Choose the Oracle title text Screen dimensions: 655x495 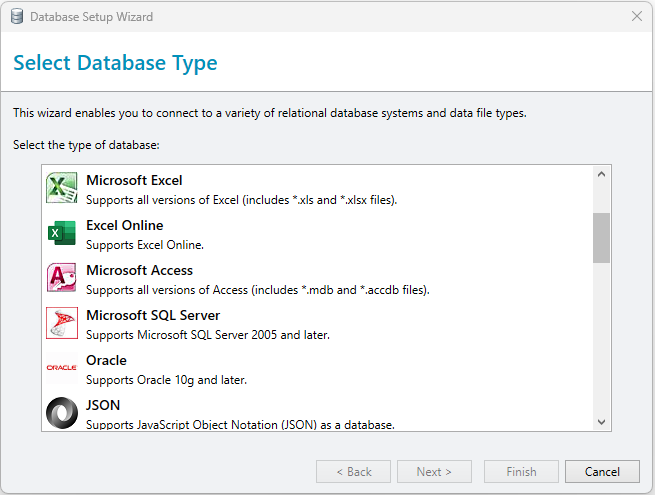coord(106,360)
